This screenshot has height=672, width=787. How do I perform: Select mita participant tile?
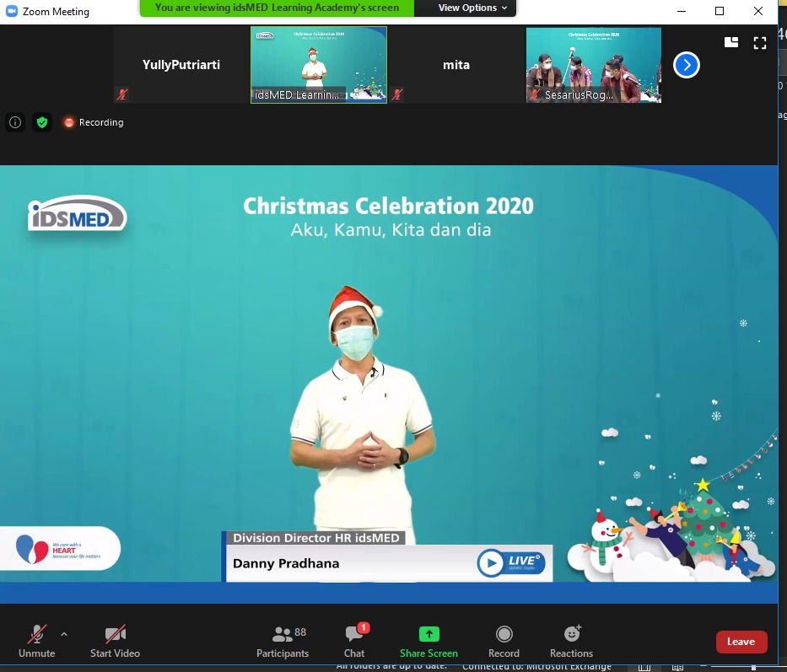click(456, 65)
